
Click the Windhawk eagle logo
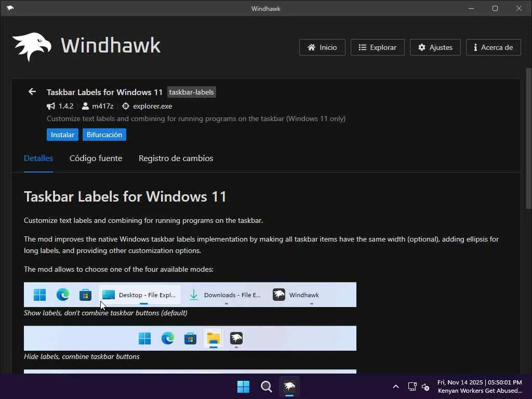[x=32, y=47]
